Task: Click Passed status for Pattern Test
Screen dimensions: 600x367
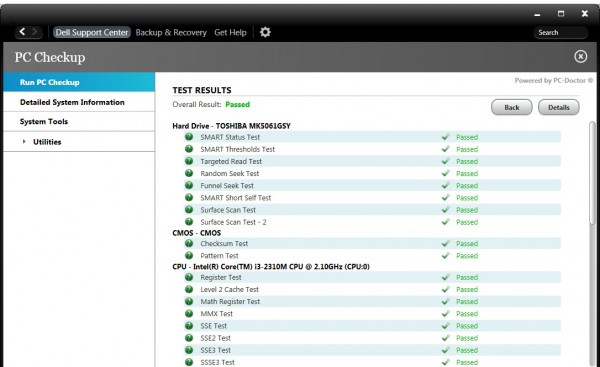Action: (467, 256)
